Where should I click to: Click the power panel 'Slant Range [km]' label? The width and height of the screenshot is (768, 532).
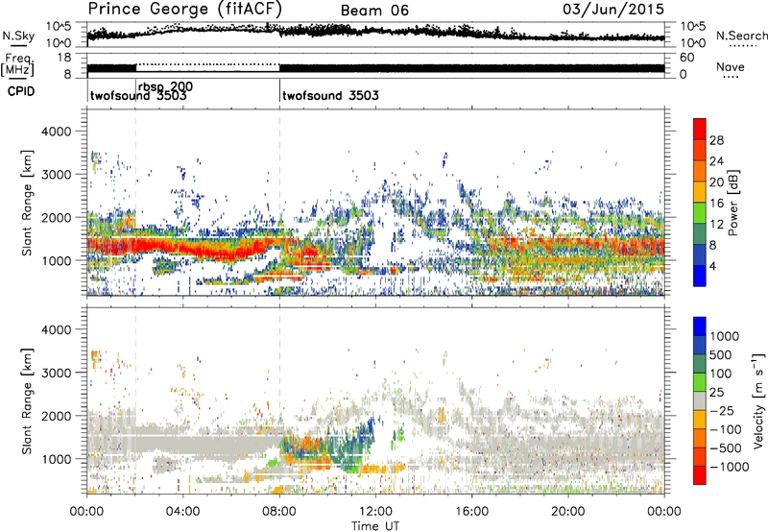click(x=27, y=203)
